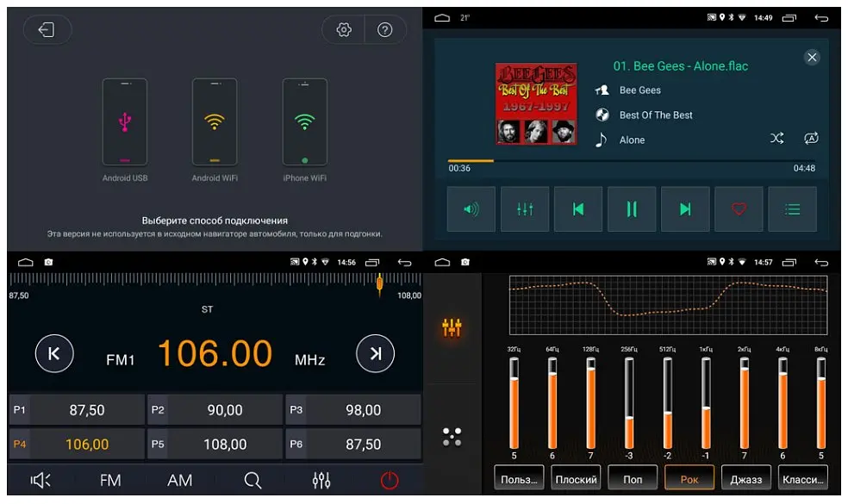Screen dimensions: 848x504
Task: Pause the Bee Gees track
Action: tap(632, 209)
